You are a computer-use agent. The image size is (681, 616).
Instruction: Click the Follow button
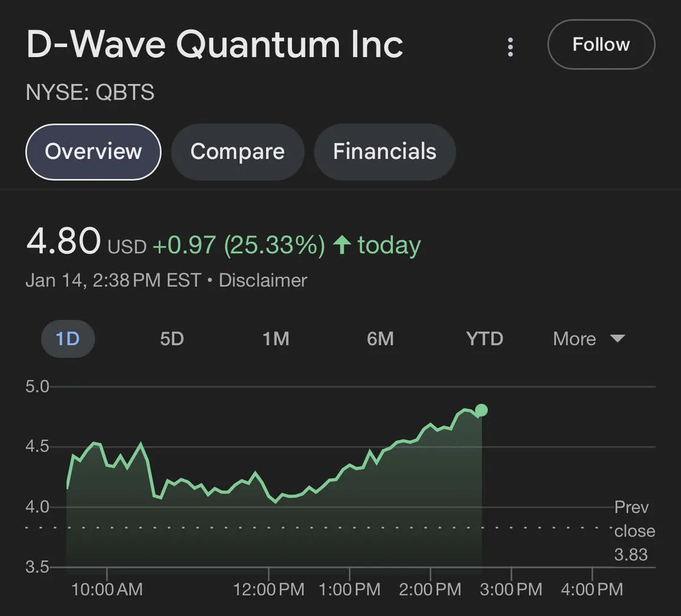601,45
